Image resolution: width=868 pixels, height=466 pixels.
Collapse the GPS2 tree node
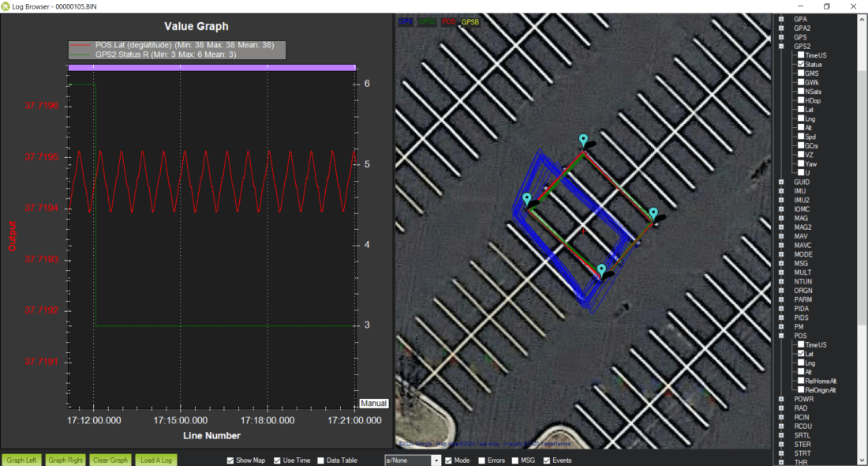781,47
